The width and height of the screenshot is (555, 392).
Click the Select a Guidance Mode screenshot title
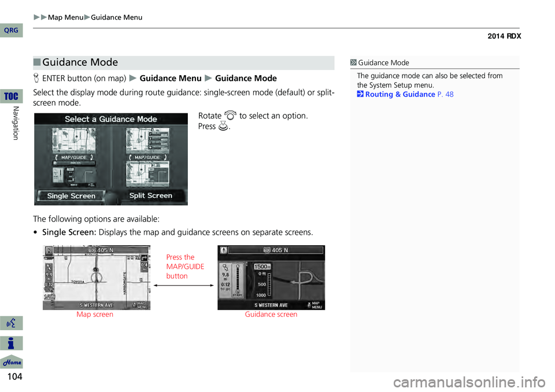pos(111,119)
